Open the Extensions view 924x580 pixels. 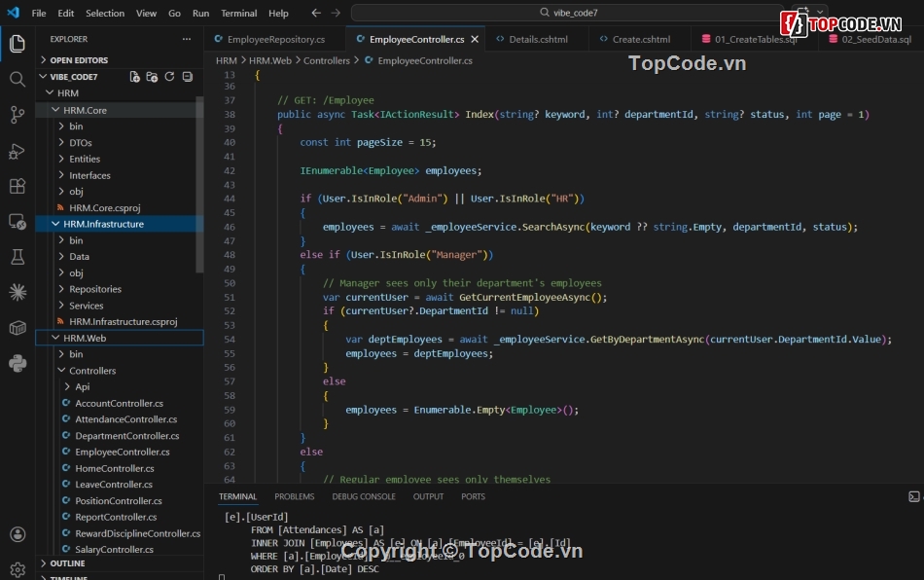(x=17, y=185)
